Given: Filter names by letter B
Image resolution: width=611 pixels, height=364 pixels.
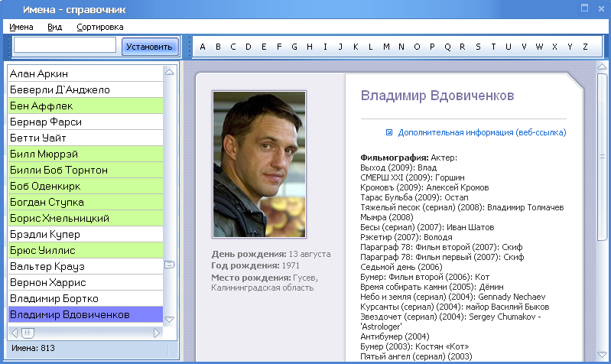Looking at the screenshot, I should 218,47.
